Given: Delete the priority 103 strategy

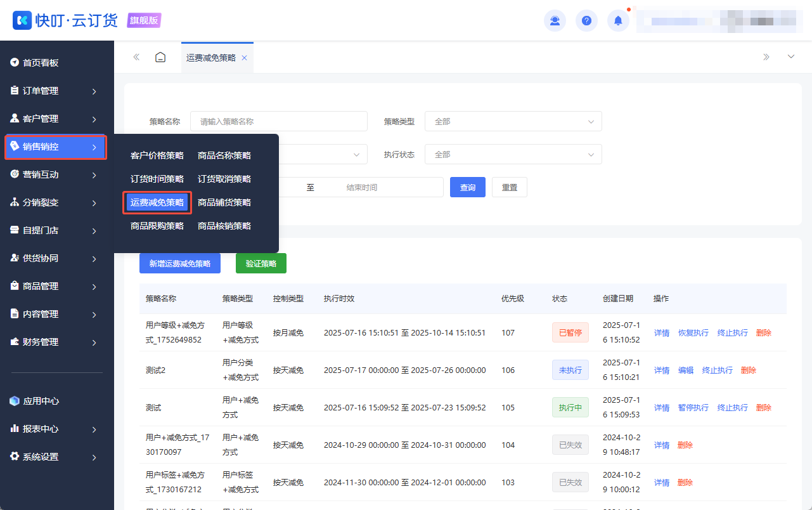Looking at the screenshot, I should (685, 482).
